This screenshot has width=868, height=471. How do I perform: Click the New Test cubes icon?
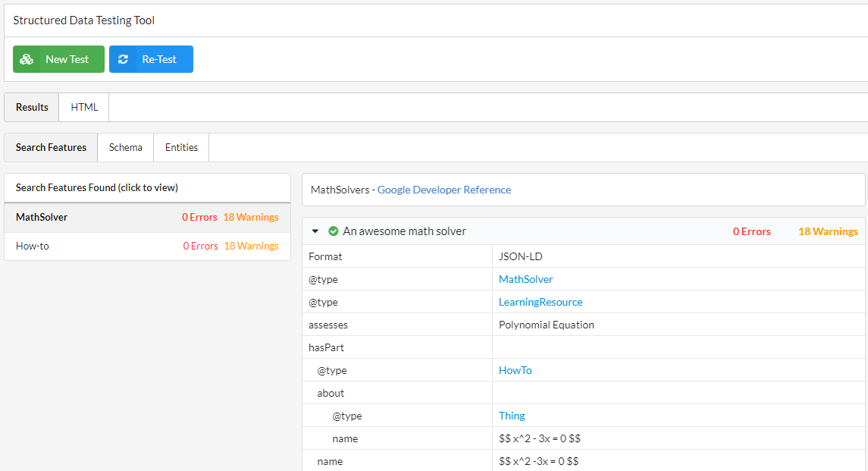(x=27, y=59)
